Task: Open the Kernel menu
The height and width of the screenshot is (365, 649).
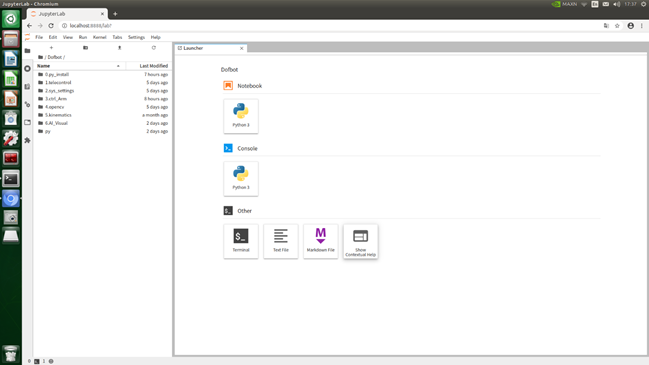Action: point(99,37)
